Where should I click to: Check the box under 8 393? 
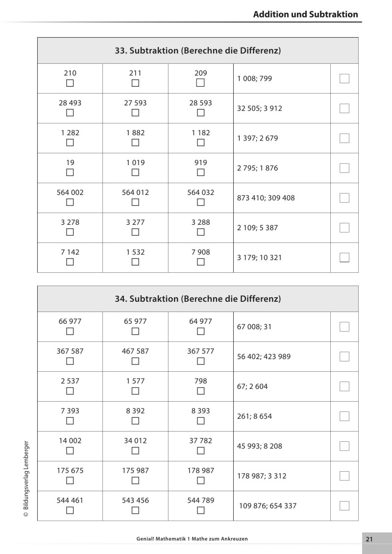click(200, 421)
